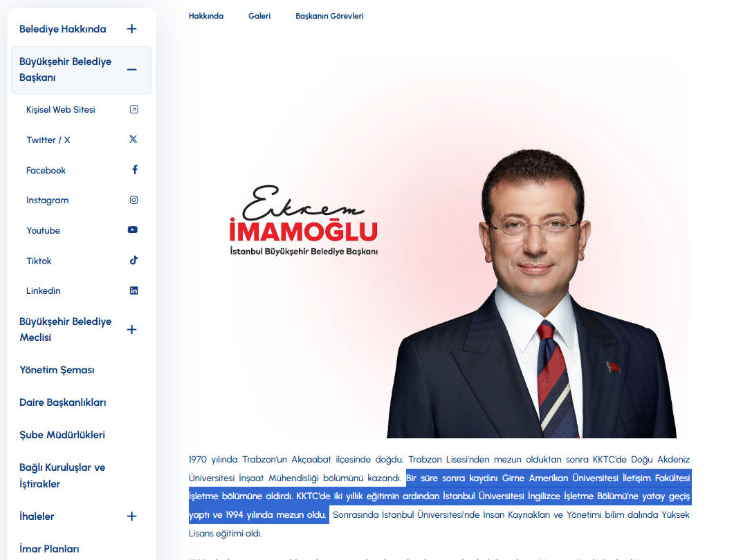Open the Twitter / X icon
Screen dimensions: 743x560
click(x=133, y=139)
